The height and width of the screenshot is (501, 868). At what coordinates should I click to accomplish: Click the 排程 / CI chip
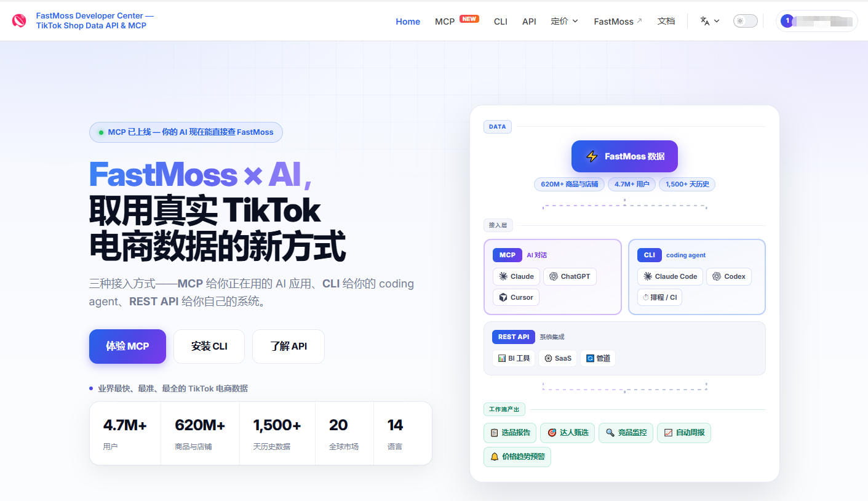point(659,297)
